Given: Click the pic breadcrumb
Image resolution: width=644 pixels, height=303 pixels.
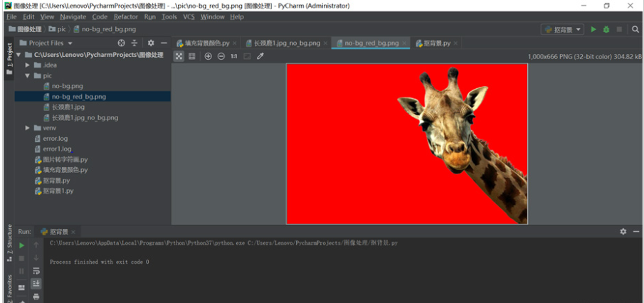Looking at the screenshot, I should [x=58, y=29].
